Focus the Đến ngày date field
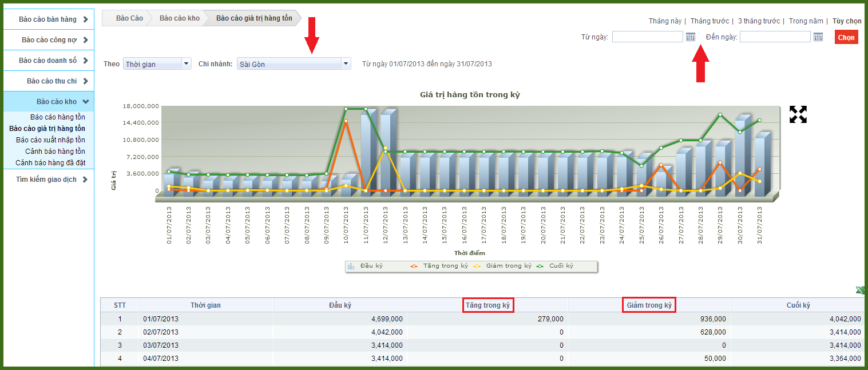 pyautogui.click(x=775, y=37)
